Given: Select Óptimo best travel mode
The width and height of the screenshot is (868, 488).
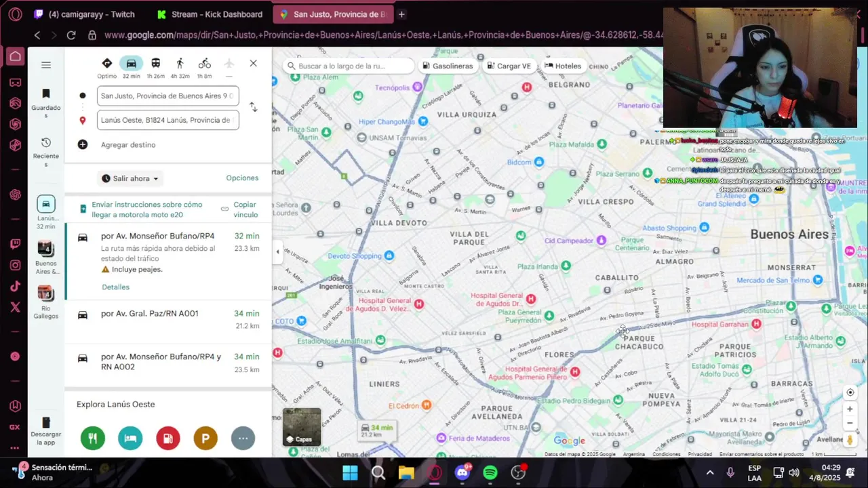Looking at the screenshot, I should tap(107, 67).
